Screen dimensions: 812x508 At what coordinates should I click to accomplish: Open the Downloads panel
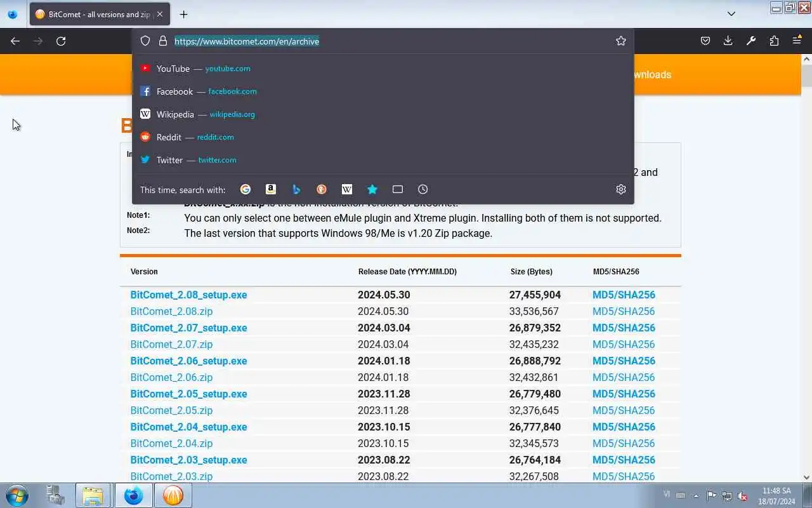[728, 41]
